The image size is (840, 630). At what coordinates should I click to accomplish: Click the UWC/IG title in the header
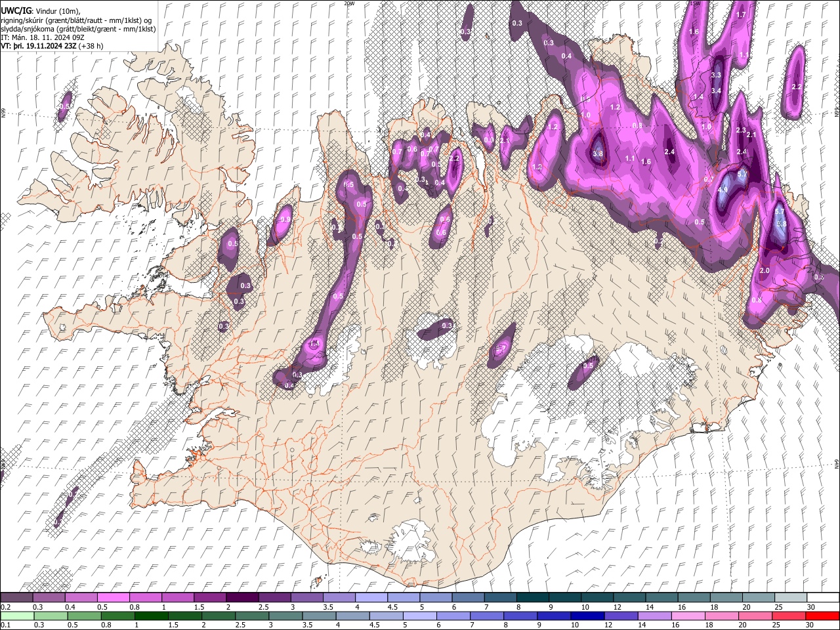(x=16, y=10)
